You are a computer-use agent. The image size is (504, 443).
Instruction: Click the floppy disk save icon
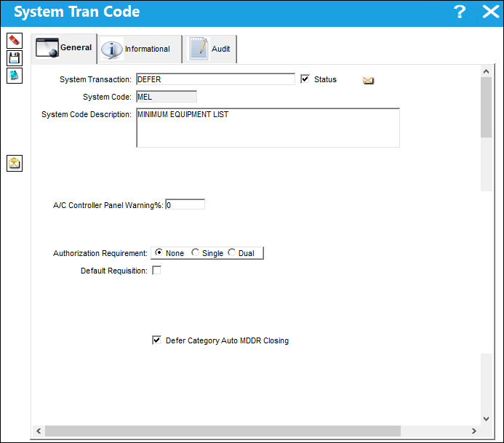point(15,58)
